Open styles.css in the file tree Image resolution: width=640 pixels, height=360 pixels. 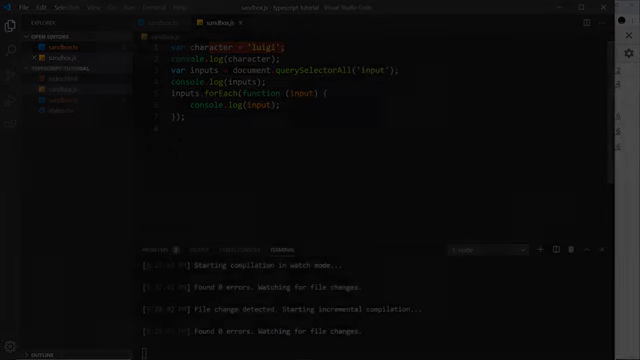[x=61, y=111]
